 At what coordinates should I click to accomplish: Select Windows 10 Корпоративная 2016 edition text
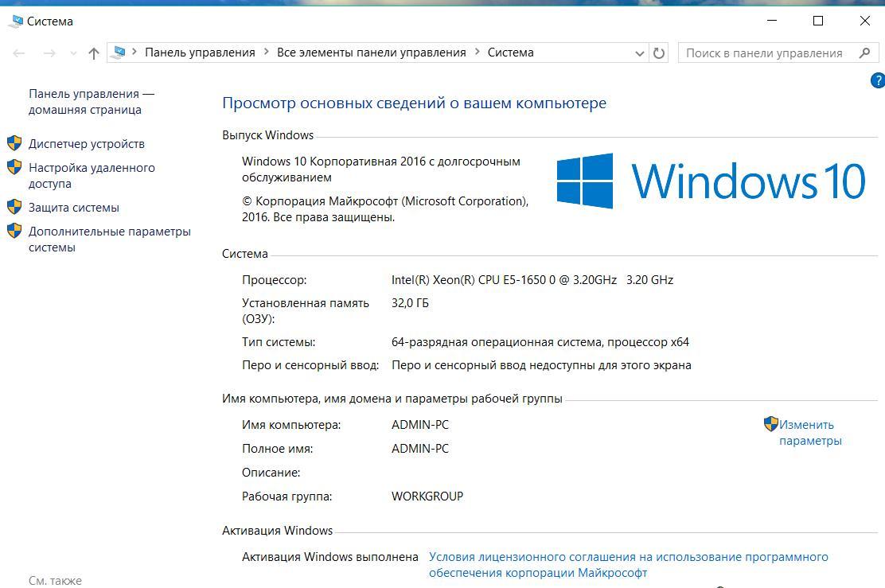point(381,169)
